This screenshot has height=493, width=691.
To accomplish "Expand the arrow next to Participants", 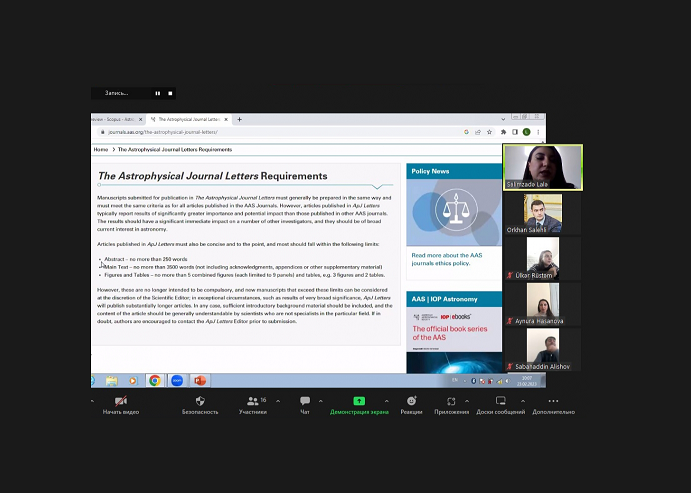I will (277, 401).
